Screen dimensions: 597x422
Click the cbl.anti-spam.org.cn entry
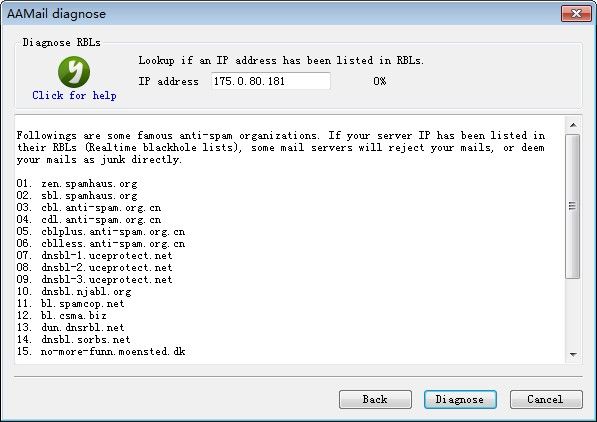click(x=101, y=208)
